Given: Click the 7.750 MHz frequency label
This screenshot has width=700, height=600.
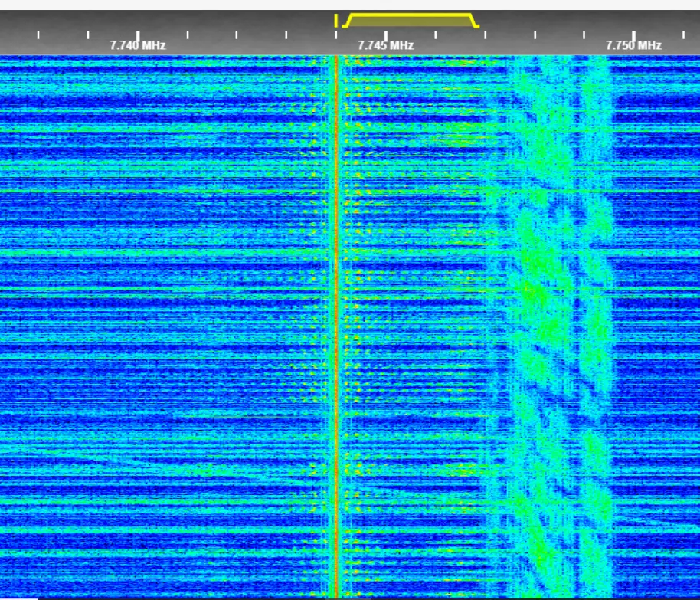Looking at the screenshot, I should tap(633, 45).
